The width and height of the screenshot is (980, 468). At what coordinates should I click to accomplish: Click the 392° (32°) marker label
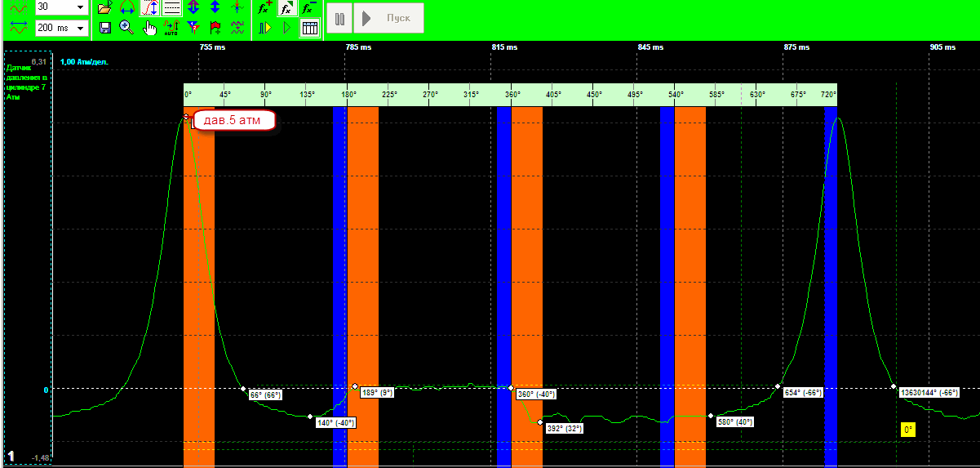tap(565, 428)
